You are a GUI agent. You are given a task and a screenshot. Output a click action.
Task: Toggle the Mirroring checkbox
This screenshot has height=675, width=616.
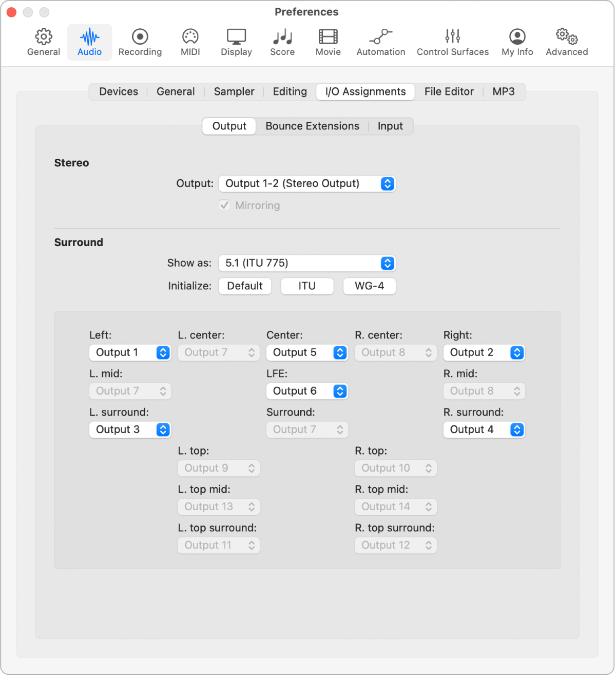pos(224,205)
